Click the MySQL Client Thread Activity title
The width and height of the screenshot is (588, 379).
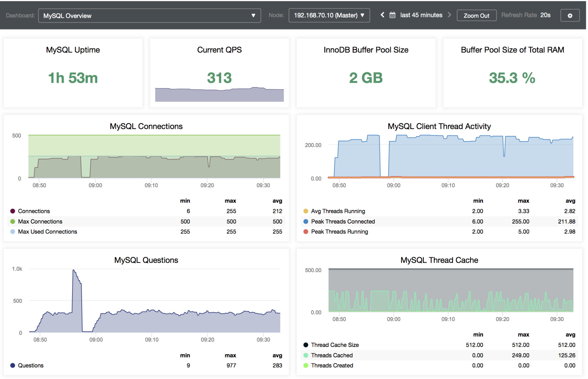tap(439, 126)
